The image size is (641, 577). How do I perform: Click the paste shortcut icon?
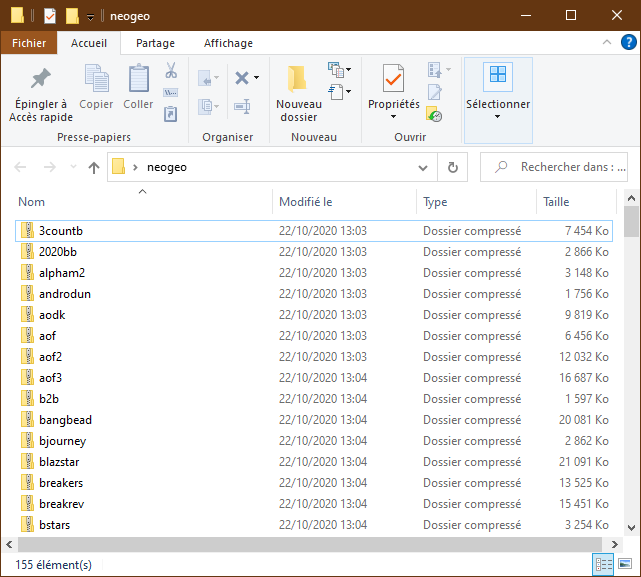[x=170, y=114]
